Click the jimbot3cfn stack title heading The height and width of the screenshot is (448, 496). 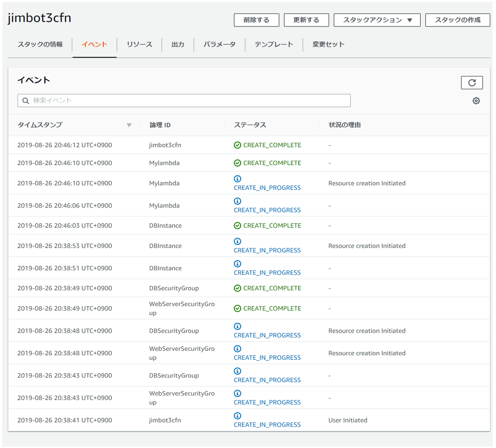pos(40,18)
